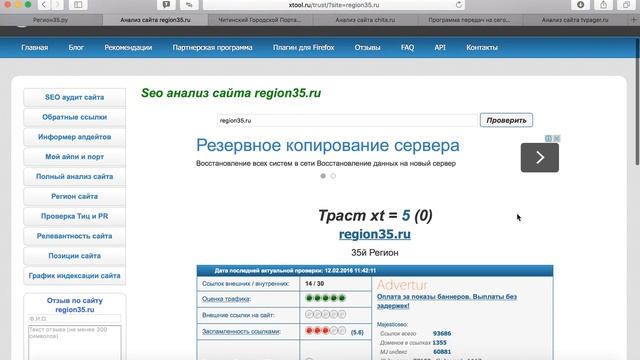Click the site input field with region35.ru
640x360 pixels.
(347, 120)
